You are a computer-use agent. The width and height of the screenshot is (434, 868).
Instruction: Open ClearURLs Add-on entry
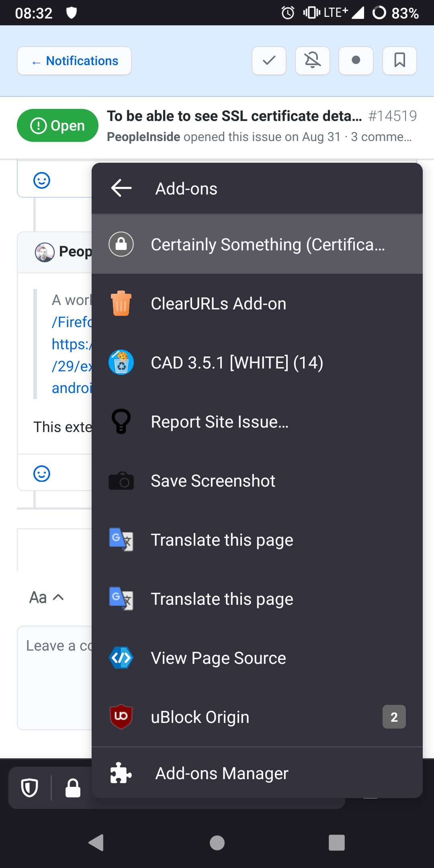tap(257, 303)
